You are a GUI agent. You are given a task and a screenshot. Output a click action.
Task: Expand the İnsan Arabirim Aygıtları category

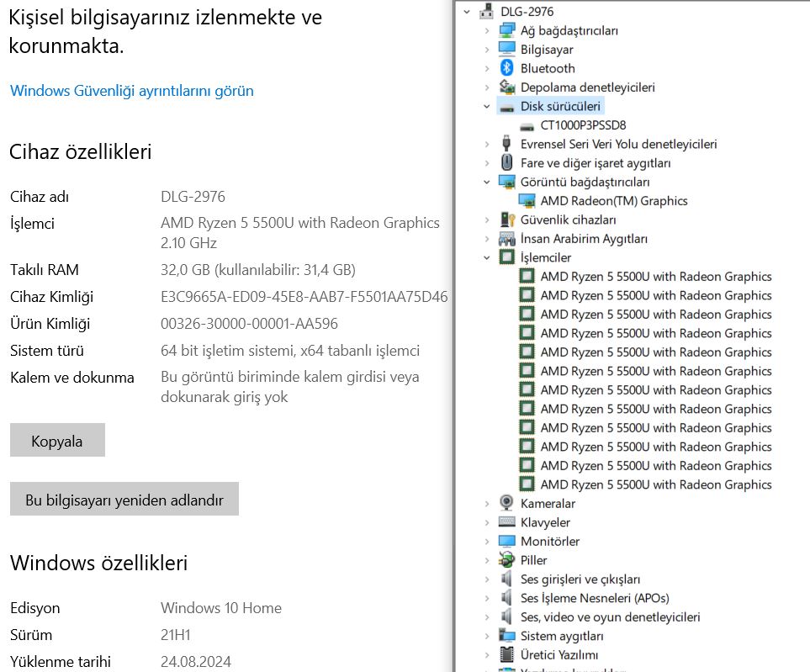(487, 239)
